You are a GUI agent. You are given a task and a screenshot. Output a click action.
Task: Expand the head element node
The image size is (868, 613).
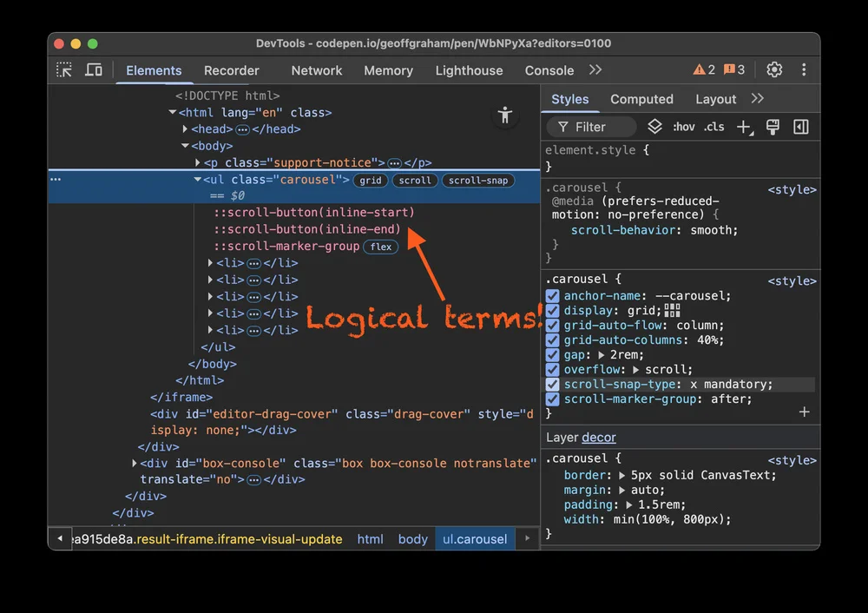tap(185, 129)
